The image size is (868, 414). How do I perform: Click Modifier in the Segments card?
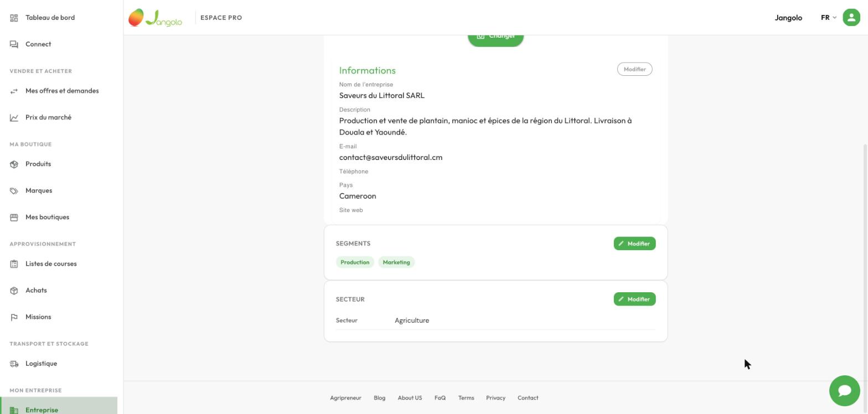(634, 244)
